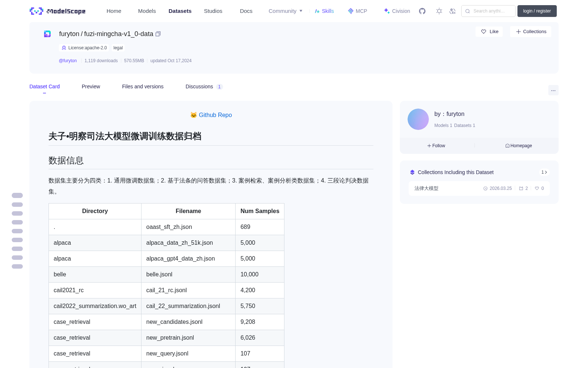Screen dimensions: 588x368
Task: Open the three-dot more options menu
Action: [553, 90]
